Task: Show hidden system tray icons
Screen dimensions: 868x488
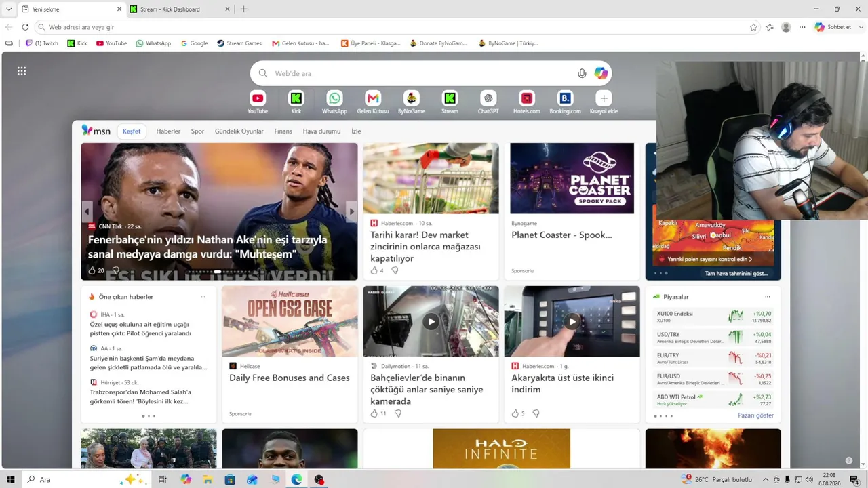Action: 766,479
